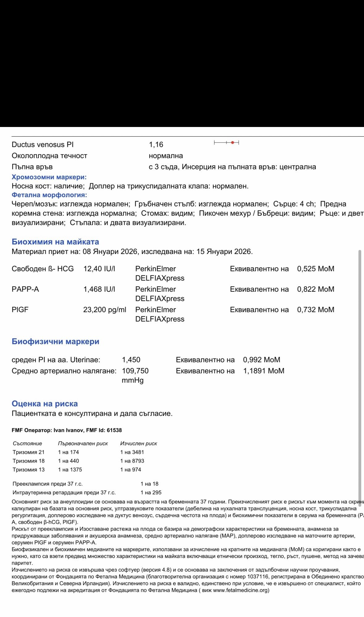The height and width of the screenshot is (617, 364).
Task: Click the mean arterial pressure 1,1891 MoM value
Action: [264, 371]
